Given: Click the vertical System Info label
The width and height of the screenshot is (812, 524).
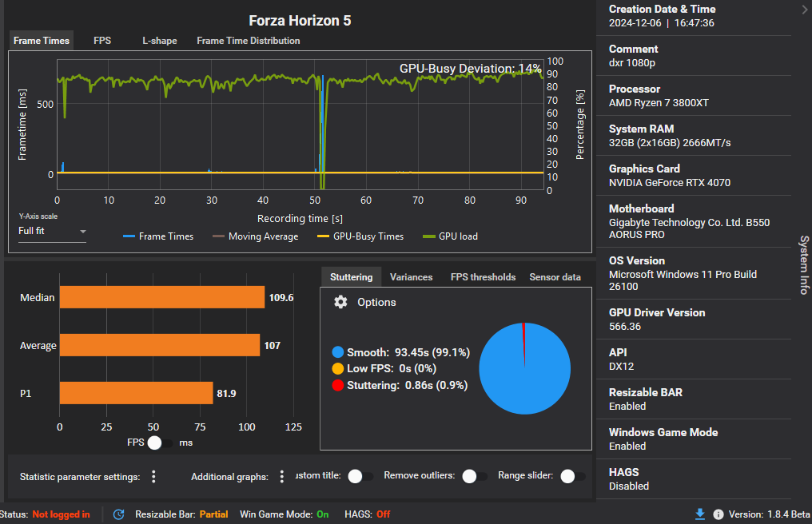Looking at the screenshot, I should [804, 264].
